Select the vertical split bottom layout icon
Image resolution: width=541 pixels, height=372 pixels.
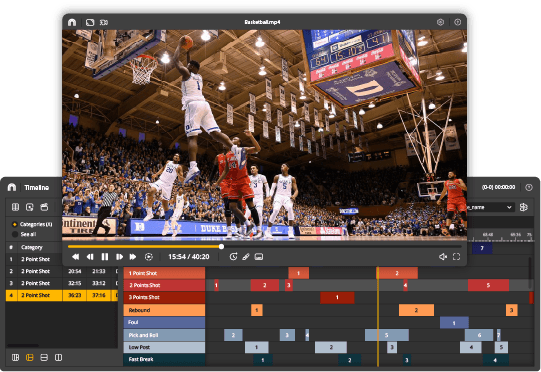tap(59, 358)
